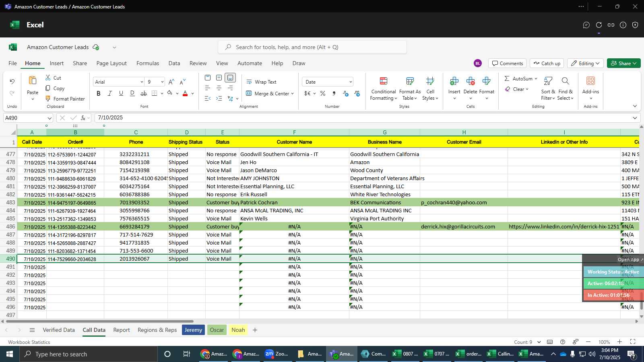This screenshot has height=362, width=644.
Task: Click the Sort & Filter icon
Action: tap(548, 81)
